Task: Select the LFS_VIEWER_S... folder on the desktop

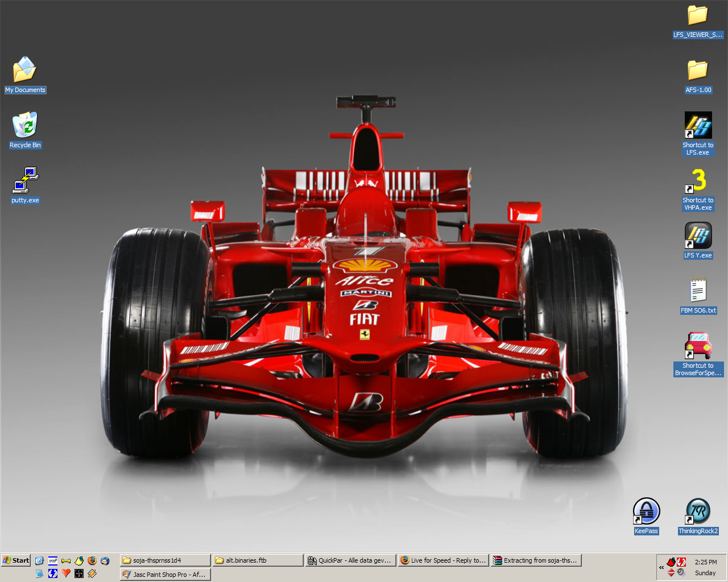Action: pos(698,22)
